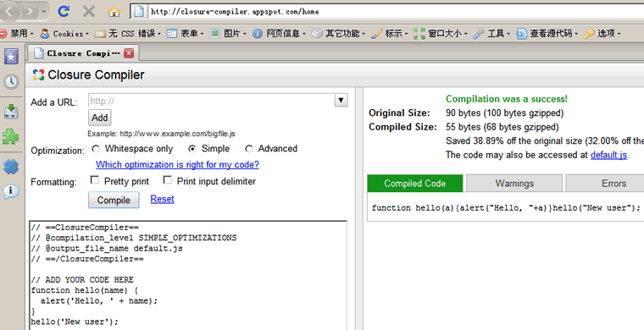Click the browser forward arrow button
The height and width of the screenshot is (330, 644).
click(x=30, y=11)
